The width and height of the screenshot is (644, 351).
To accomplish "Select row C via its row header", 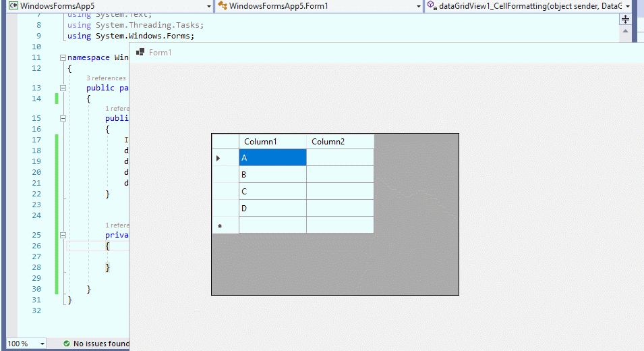I will pyautogui.click(x=225, y=191).
